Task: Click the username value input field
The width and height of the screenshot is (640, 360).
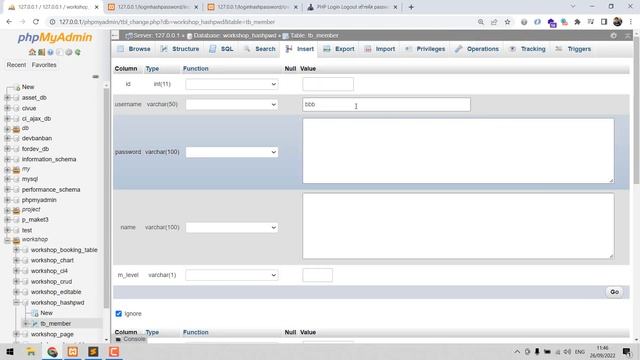Action: pos(387,104)
